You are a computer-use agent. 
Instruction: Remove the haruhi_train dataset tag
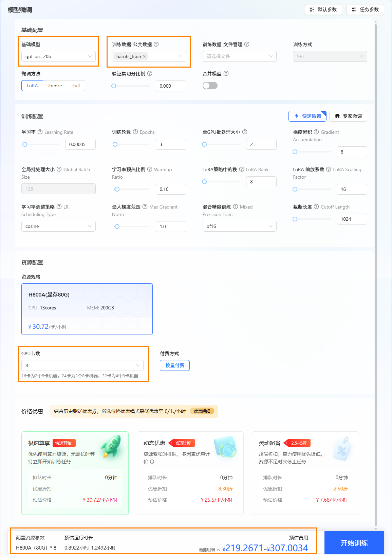144,56
